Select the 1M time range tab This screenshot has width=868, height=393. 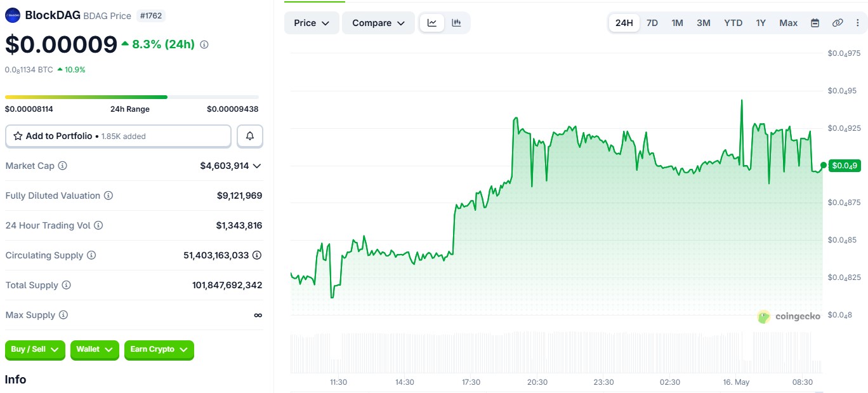pos(678,23)
